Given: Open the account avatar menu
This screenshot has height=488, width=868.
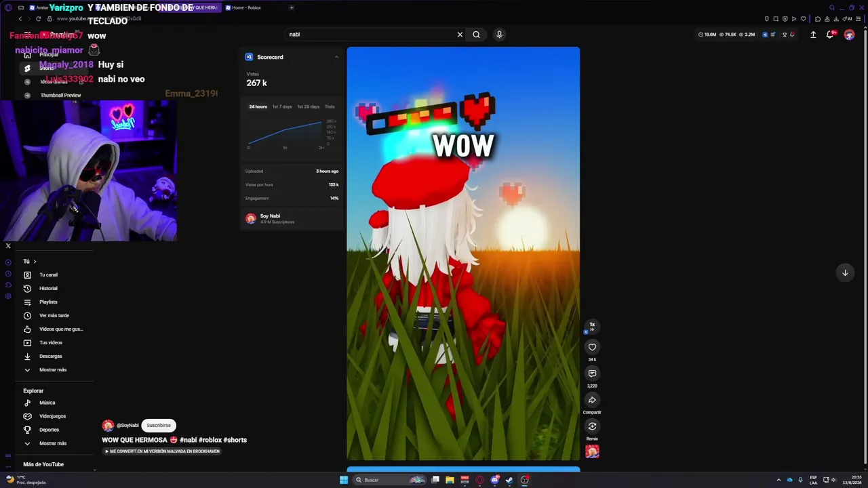Looking at the screenshot, I should [x=849, y=35].
